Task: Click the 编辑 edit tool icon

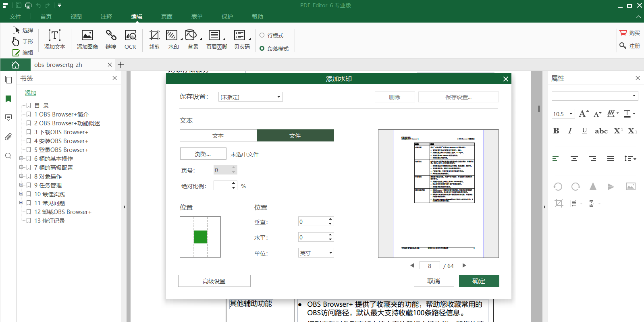Action: (16, 53)
